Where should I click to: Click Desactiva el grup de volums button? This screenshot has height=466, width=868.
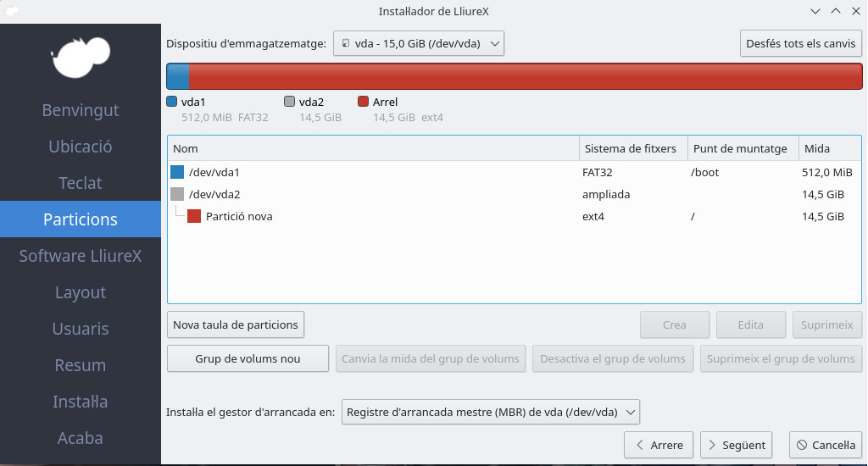[613, 358]
